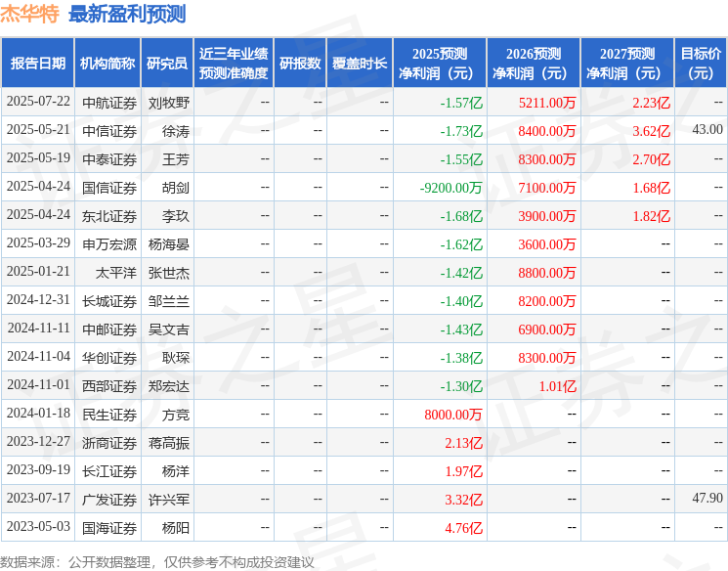The width and height of the screenshot is (728, 571).
Task: Click the 6900.00万 forecast value
Action: coord(547,329)
